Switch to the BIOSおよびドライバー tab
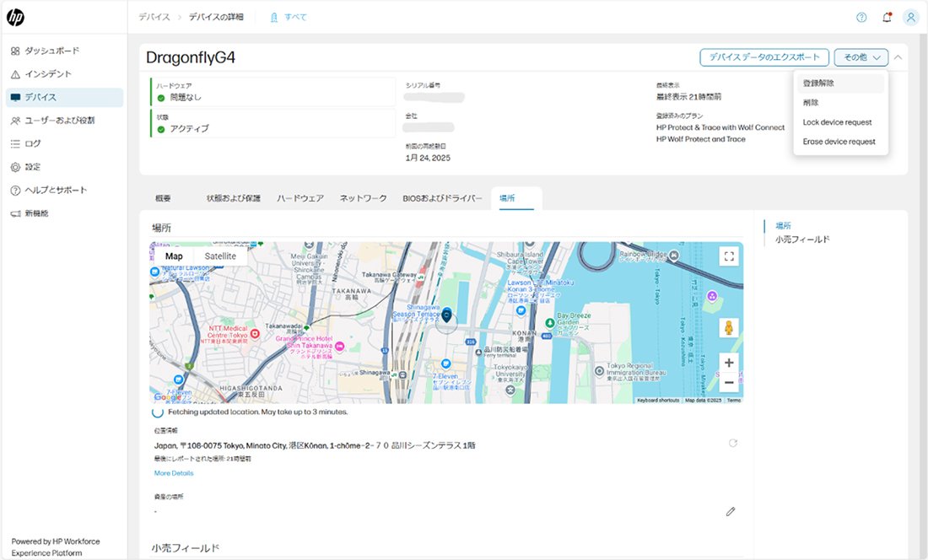928x560 pixels. coord(442,198)
